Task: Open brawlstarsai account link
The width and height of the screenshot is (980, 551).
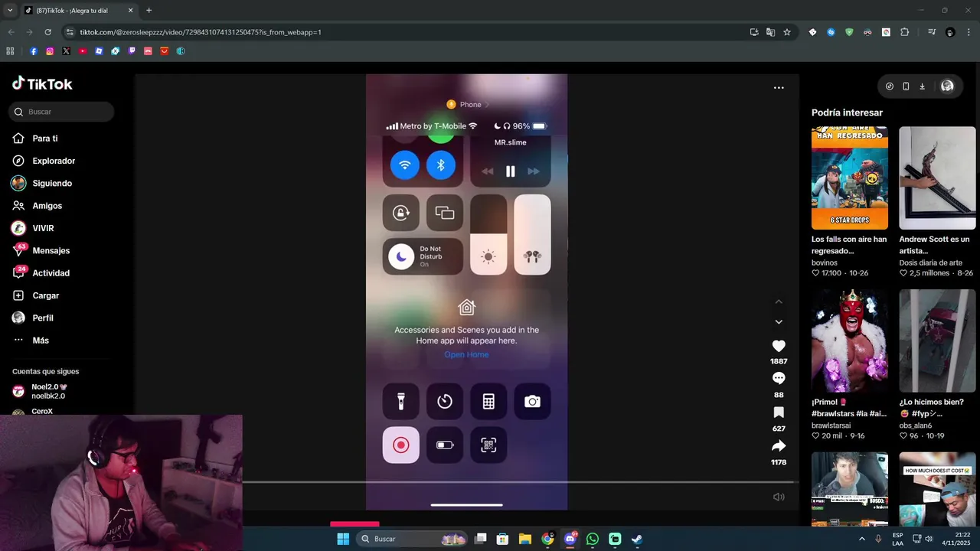Action: 831,425
